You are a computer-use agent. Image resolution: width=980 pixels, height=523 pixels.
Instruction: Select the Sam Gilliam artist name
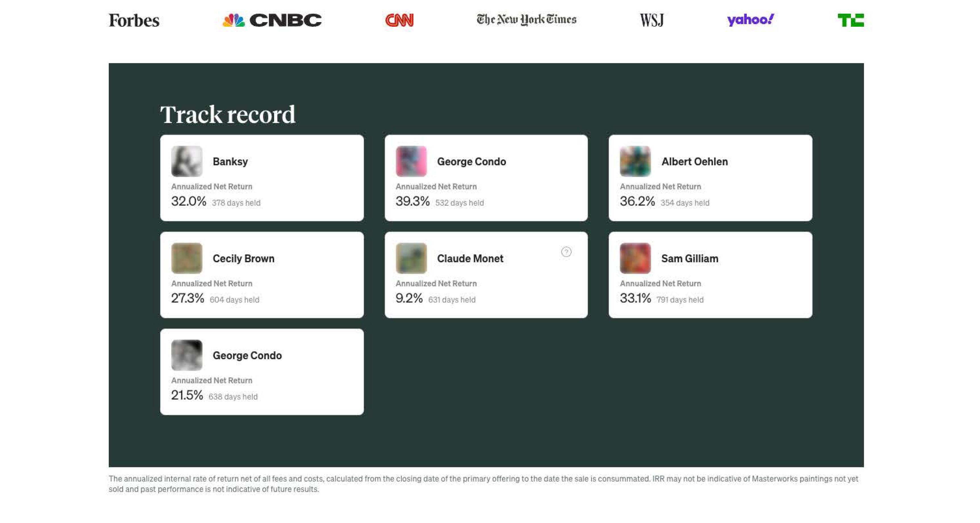tap(689, 259)
